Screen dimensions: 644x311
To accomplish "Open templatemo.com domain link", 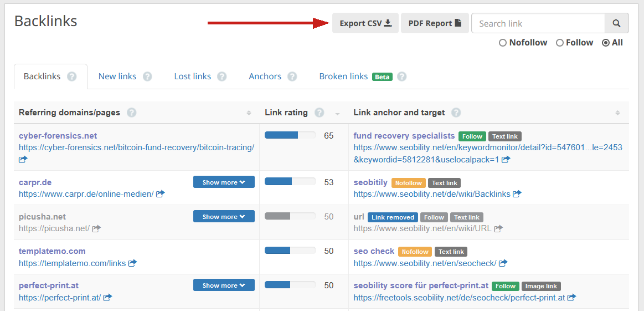I will (x=52, y=251).
